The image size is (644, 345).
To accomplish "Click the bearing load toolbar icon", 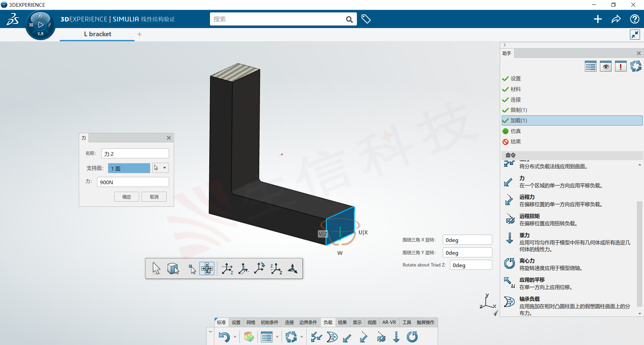I will point(332,337).
